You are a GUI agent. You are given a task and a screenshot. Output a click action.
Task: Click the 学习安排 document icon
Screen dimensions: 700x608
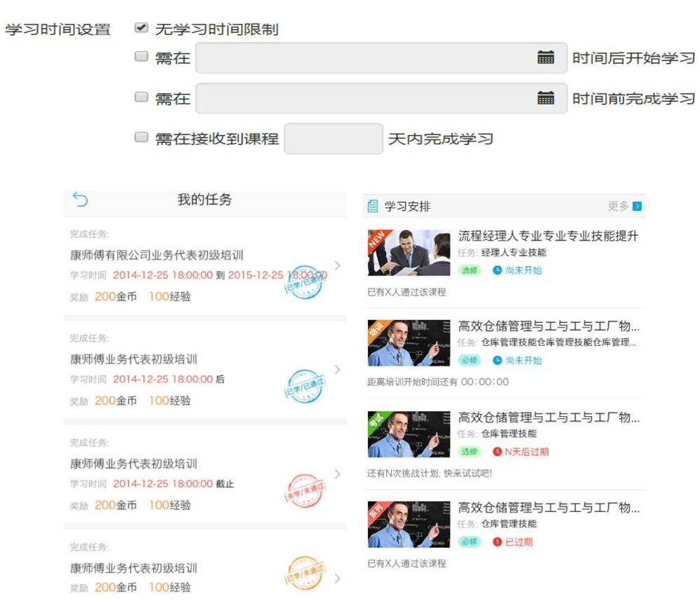click(373, 207)
